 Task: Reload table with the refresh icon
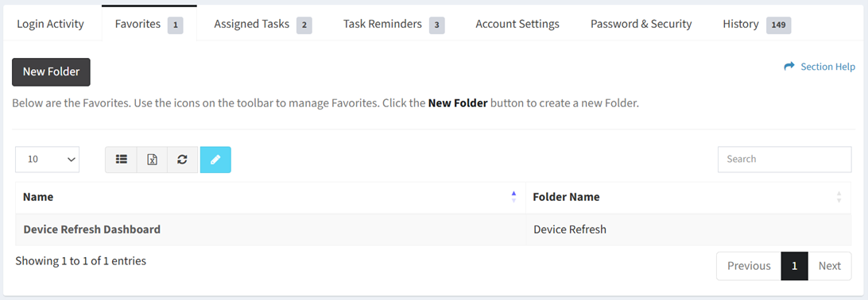182,160
